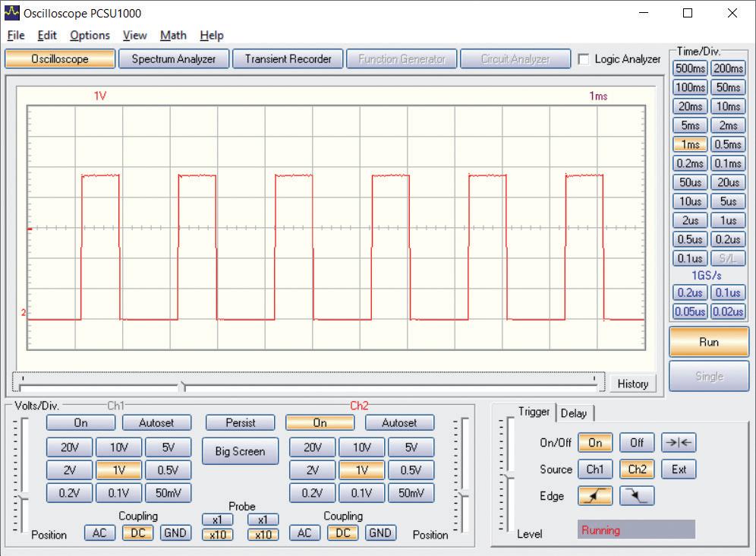
Task: Open the Math menu
Action: pyautogui.click(x=173, y=35)
